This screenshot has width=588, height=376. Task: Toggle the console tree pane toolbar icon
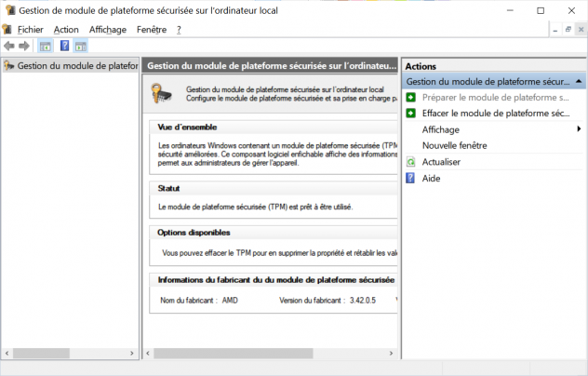pyautogui.click(x=45, y=46)
